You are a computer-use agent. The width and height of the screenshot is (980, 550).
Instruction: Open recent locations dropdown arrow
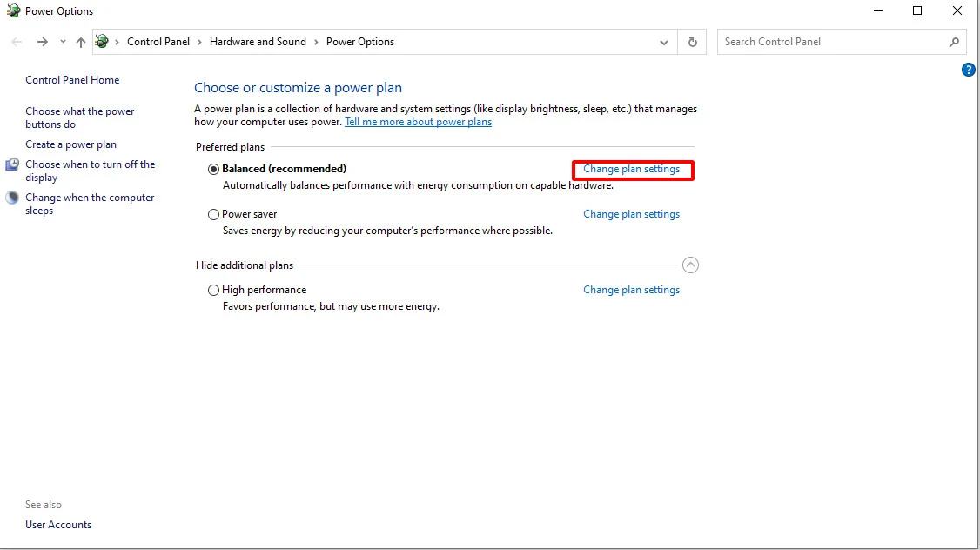63,42
